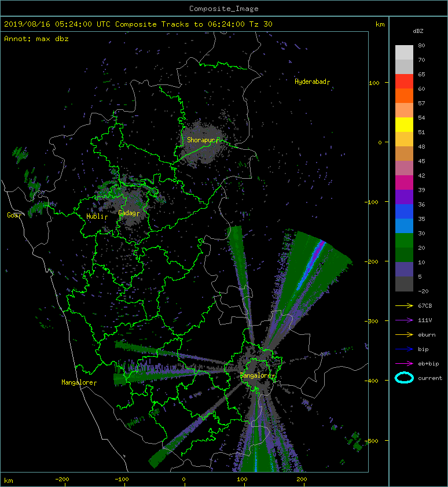
Task: Select the Goa label near the coast
Action: pyautogui.click(x=14, y=215)
